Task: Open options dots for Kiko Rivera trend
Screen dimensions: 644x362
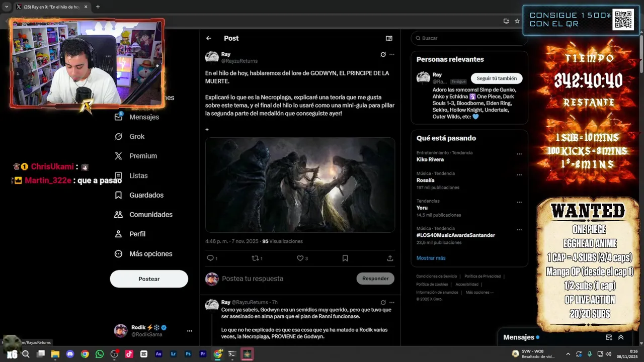Action: tap(519, 154)
